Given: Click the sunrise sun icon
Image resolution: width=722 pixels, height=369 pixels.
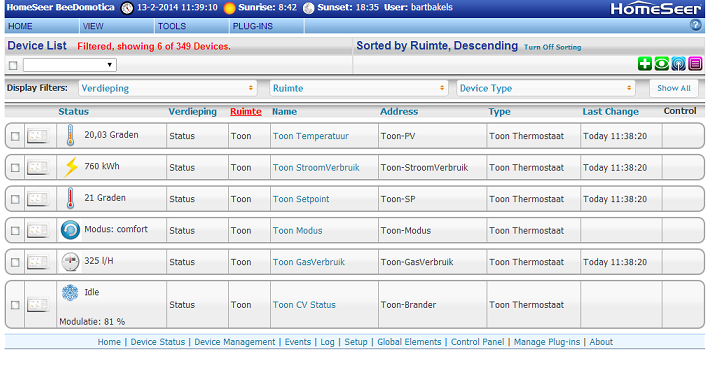Looking at the screenshot, I should pos(229,8).
